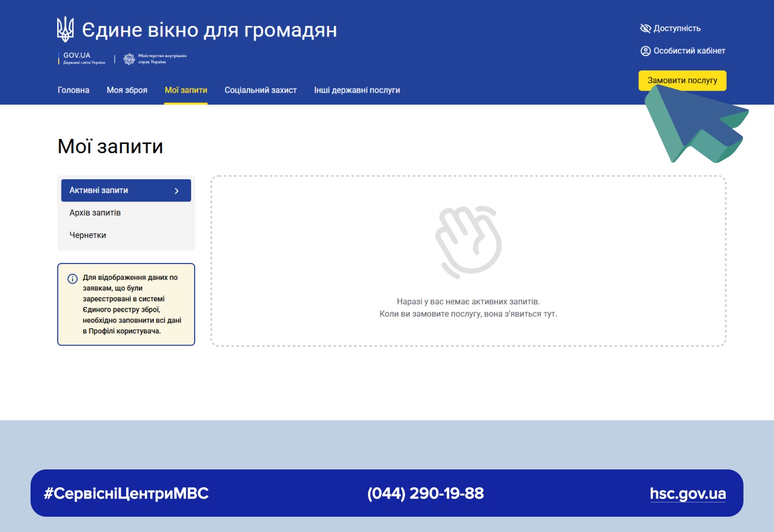The height and width of the screenshot is (532, 774).
Task: Click the info circle icon in notice
Action: (x=72, y=279)
